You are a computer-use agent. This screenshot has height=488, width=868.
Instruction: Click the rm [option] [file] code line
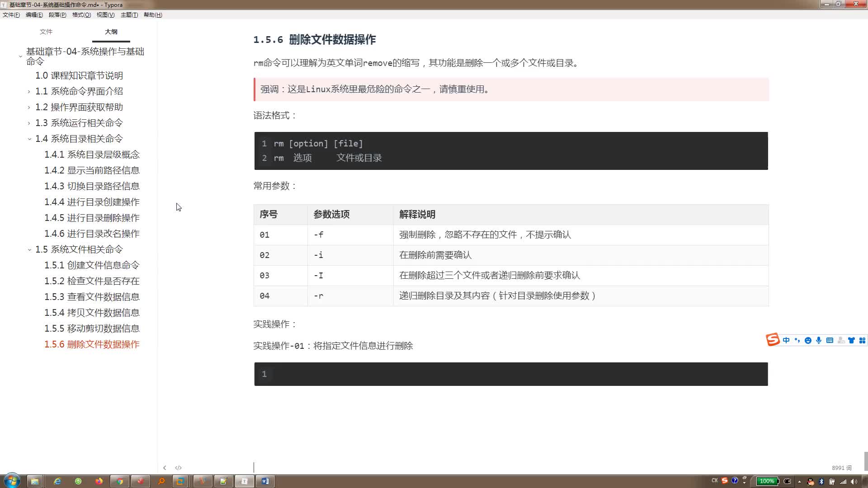point(318,144)
